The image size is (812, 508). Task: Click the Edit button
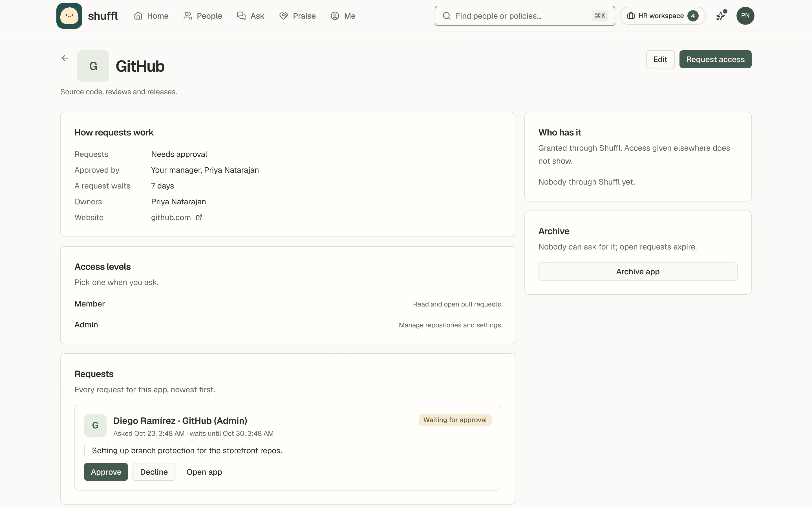(x=660, y=60)
